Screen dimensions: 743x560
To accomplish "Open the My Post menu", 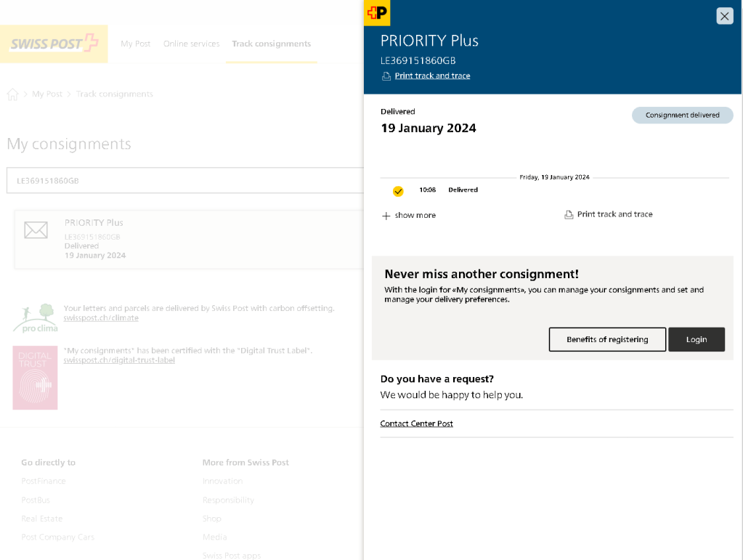I will coord(136,44).
